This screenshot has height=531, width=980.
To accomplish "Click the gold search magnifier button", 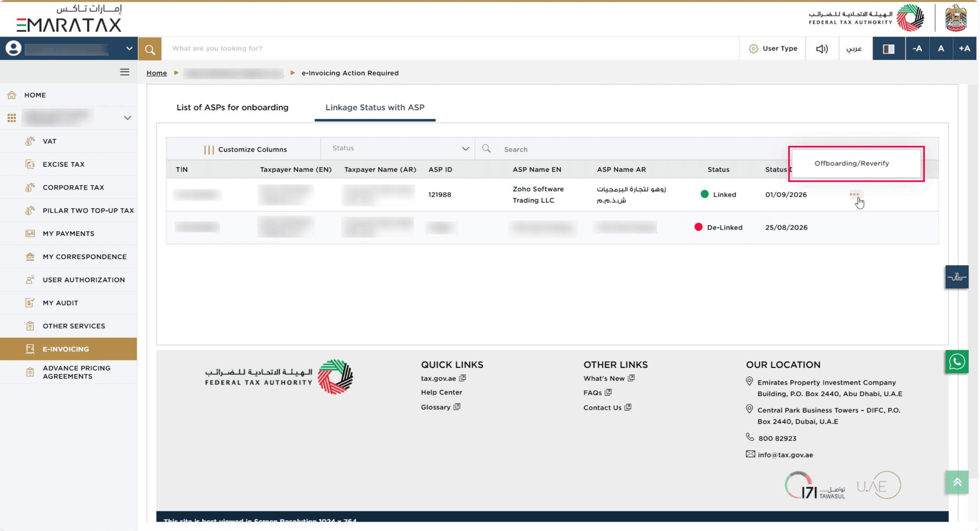I will coord(150,49).
